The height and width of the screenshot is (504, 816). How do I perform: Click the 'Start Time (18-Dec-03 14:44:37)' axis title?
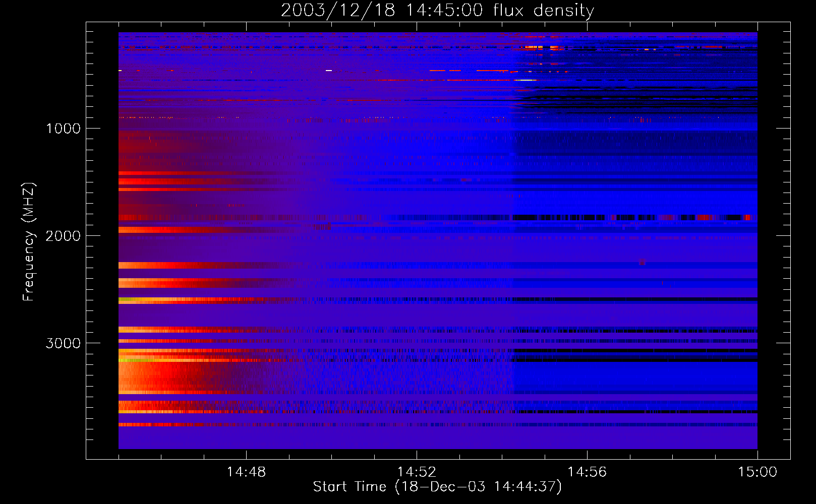[x=437, y=487]
